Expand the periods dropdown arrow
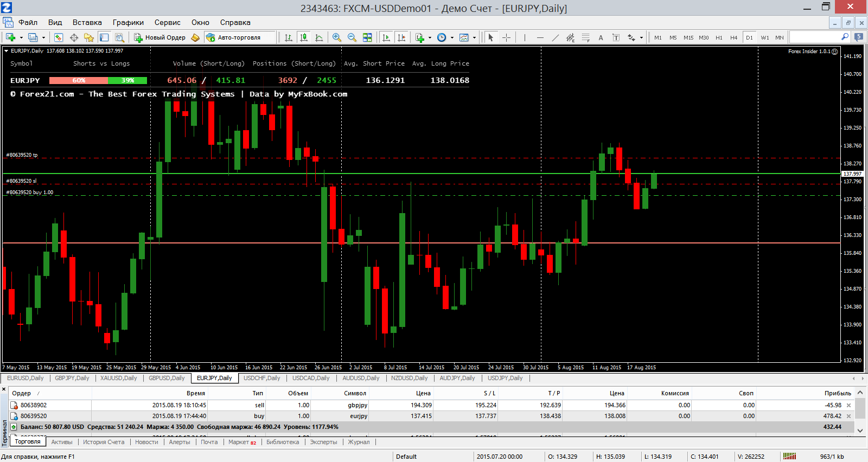The height and width of the screenshot is (462, 868). tap(452, 37)
